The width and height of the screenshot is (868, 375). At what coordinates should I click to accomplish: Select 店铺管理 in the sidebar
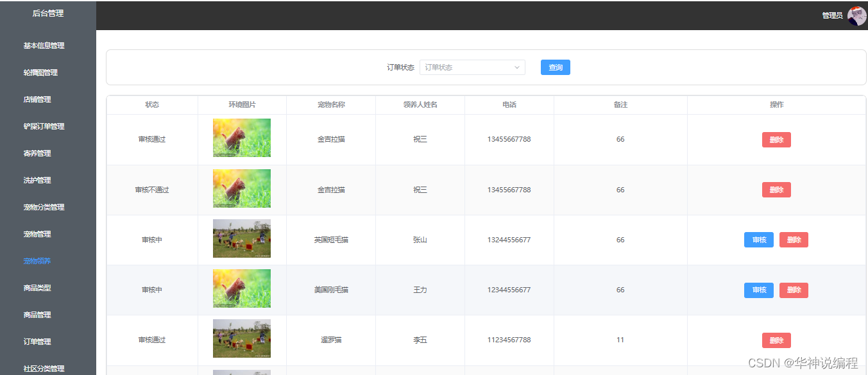click(37, 99)
